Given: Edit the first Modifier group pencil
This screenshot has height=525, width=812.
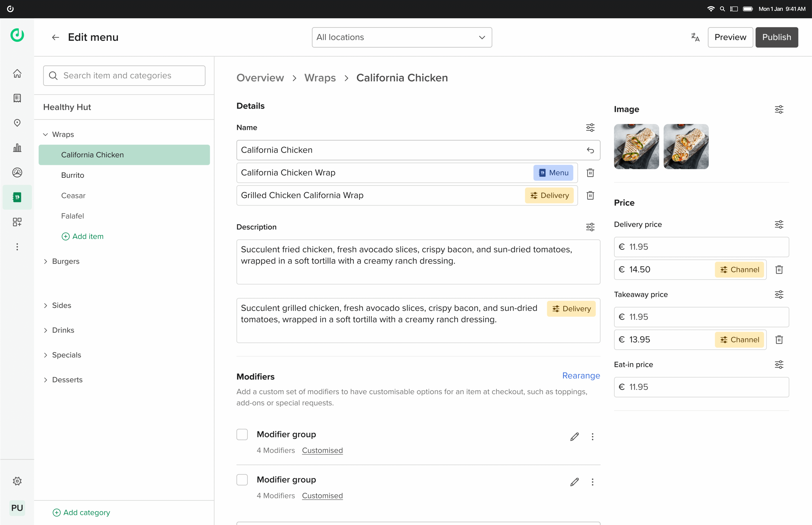Looking at the screenshot, I should (575, 437).
